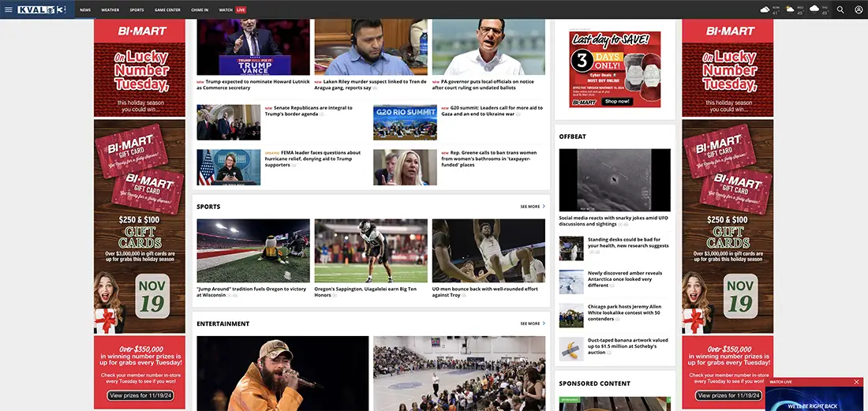Click the duct-taped banana thumbnail

pos(571,349)
